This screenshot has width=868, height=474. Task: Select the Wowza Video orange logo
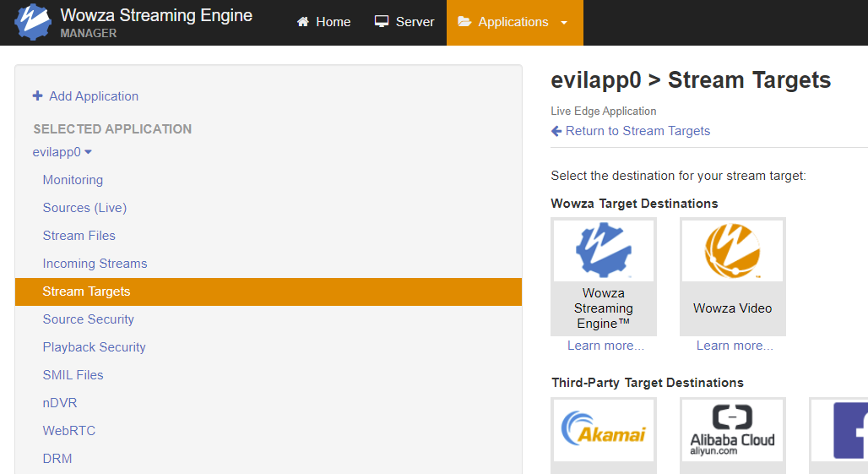pyautogui.click(x=732, y=250)
